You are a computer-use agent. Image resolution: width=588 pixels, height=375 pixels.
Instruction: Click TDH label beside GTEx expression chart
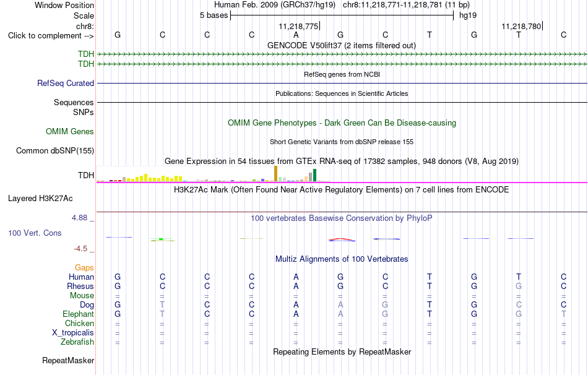[x=86, y=175]
